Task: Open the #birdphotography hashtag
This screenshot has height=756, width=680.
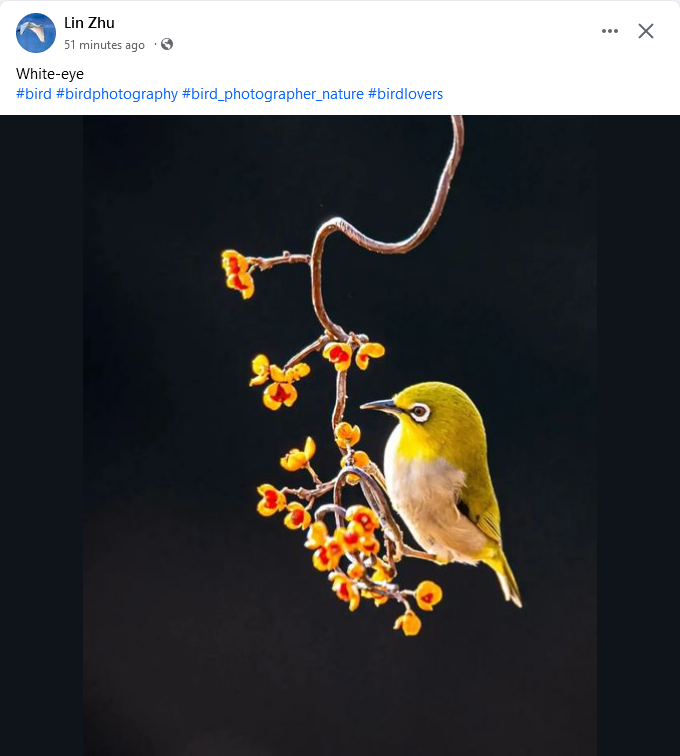Action: (117, 94)
